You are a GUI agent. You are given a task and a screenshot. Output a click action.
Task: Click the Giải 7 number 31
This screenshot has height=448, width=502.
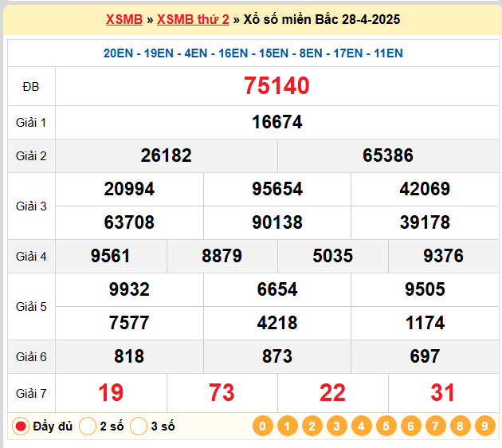[x=443, y=393]
